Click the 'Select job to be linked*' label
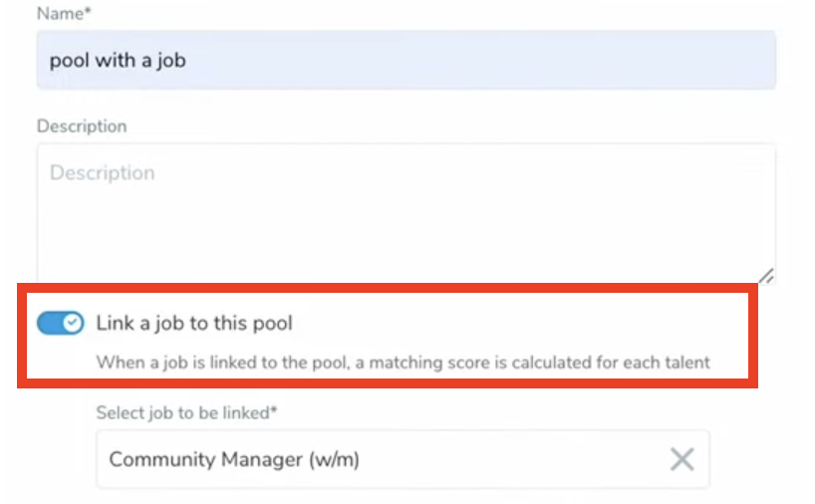This screenshot has height=504, width=815. [x=185, y=412]
